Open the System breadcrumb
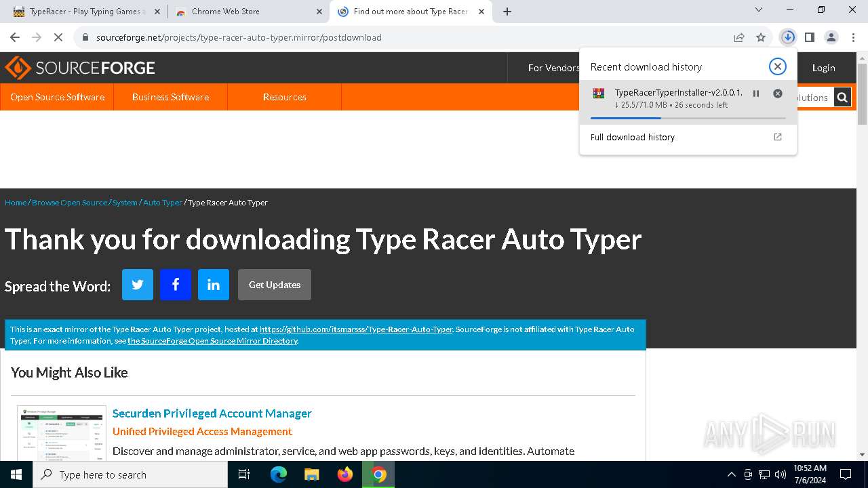 [125, 203]
